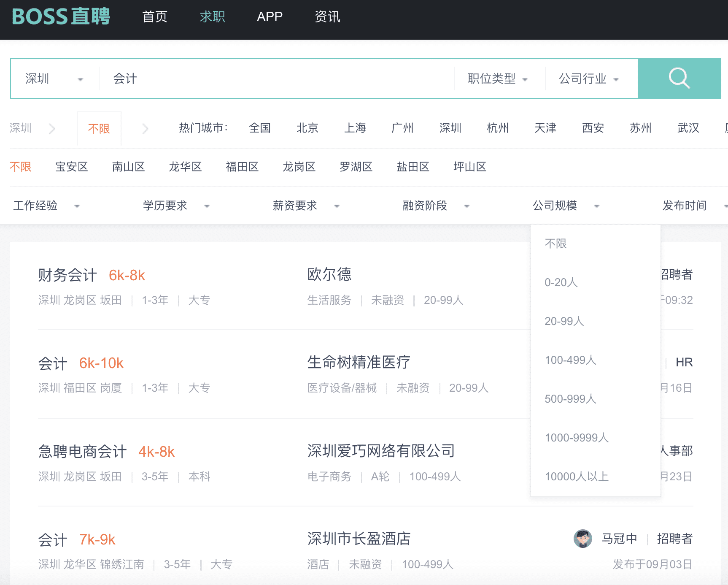Choose 全国 in hot cities
728x585 pixels.
coord(260,128)
